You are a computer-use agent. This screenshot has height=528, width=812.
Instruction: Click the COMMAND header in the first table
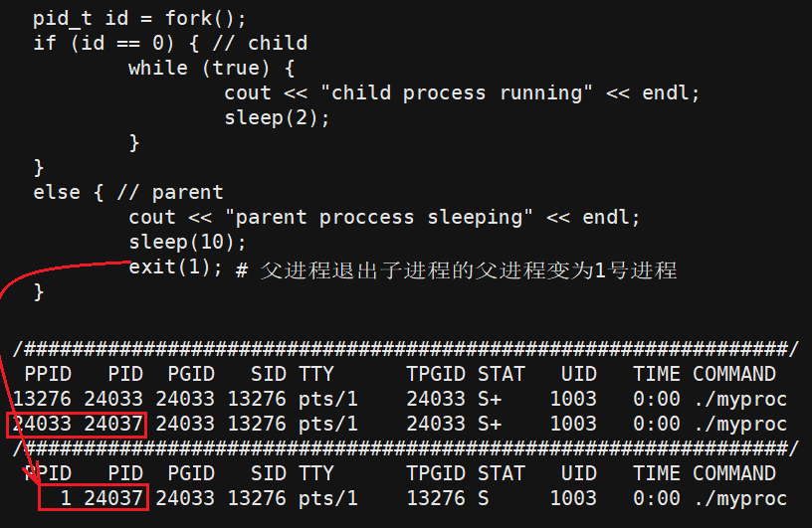pos(734,374)
